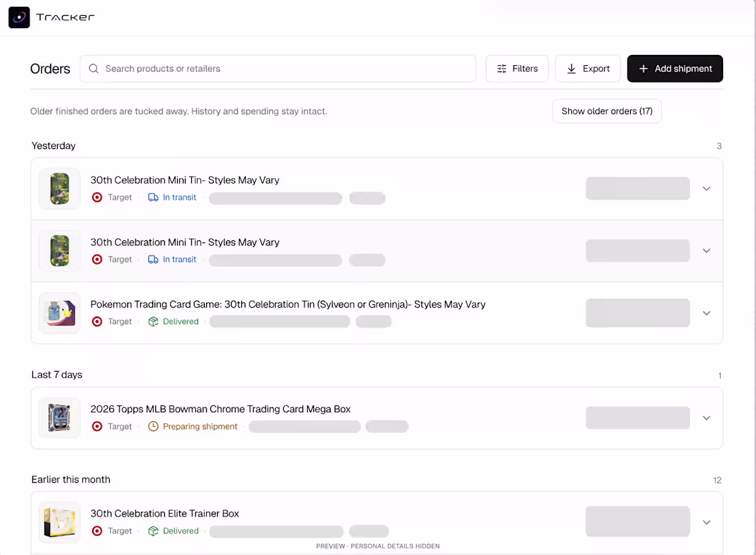This screenshot has width=756, height=555.
Task: Click the Preparing shipment status text
Action: click(200, 427)
